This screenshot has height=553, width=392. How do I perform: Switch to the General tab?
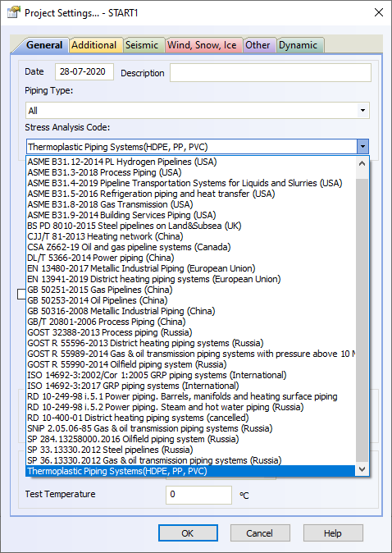(x=44, y=45)
